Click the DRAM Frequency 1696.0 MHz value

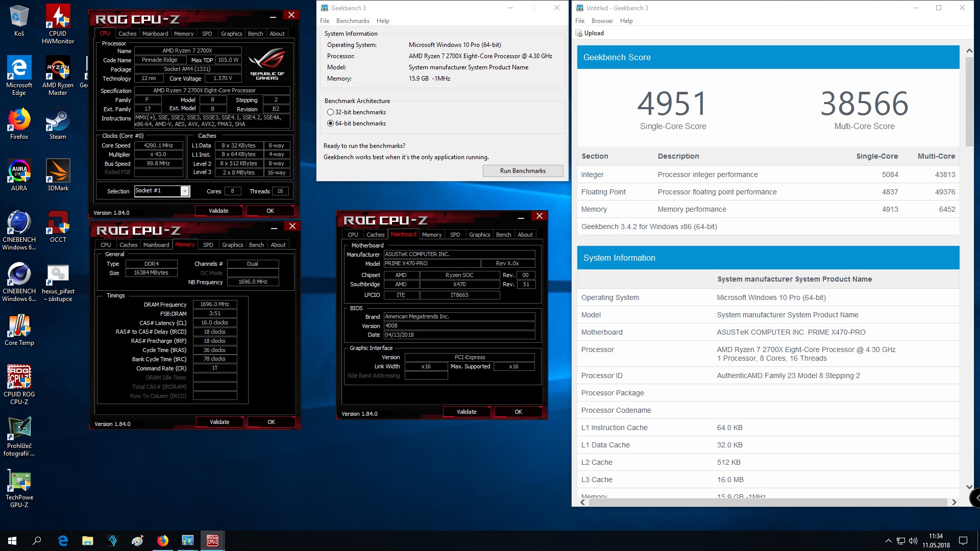pyautogui.click(x=214, y=304)
